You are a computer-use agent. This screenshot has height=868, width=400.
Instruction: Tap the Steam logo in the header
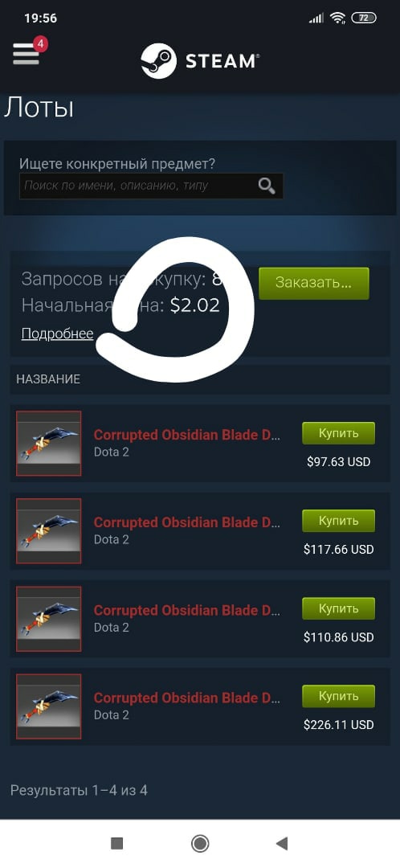tap(200, 61)
